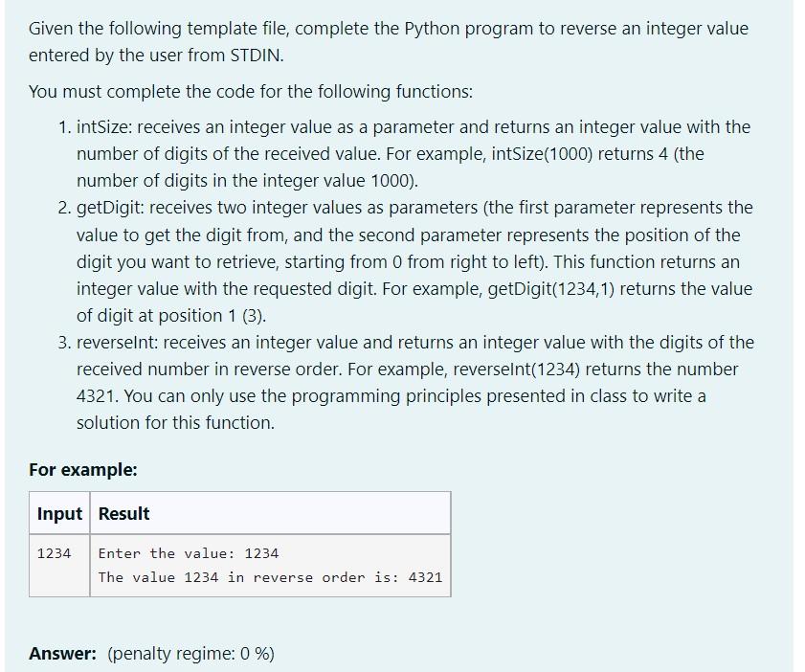Click the getDigit list item text
The width and height of the screenshot is (805, 672).
[x=414, y=261]
